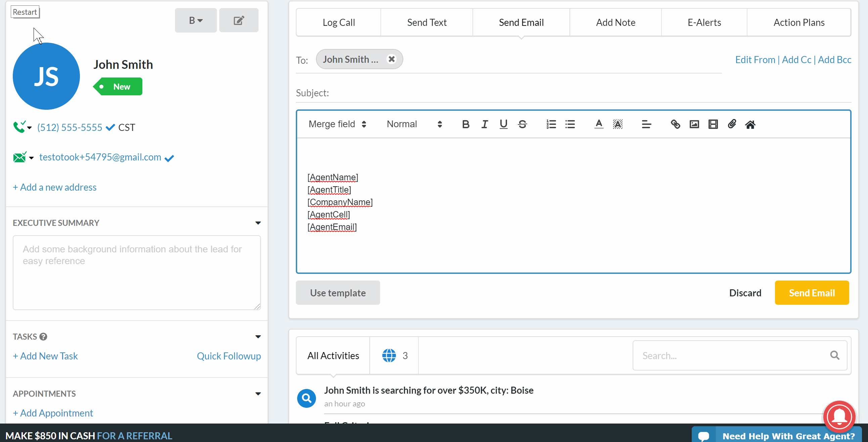Insert link using the chain icon
Viewport: 868px width, 442px height.
click(675, 124)
